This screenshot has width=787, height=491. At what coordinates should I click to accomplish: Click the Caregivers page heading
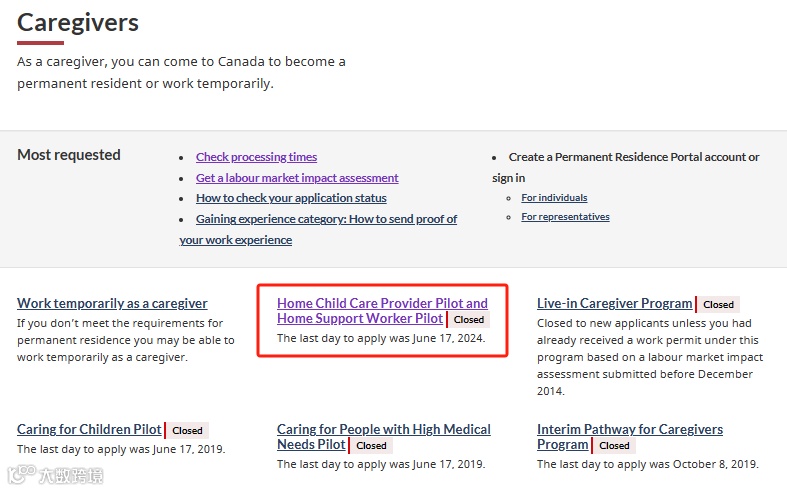point(78,22)
